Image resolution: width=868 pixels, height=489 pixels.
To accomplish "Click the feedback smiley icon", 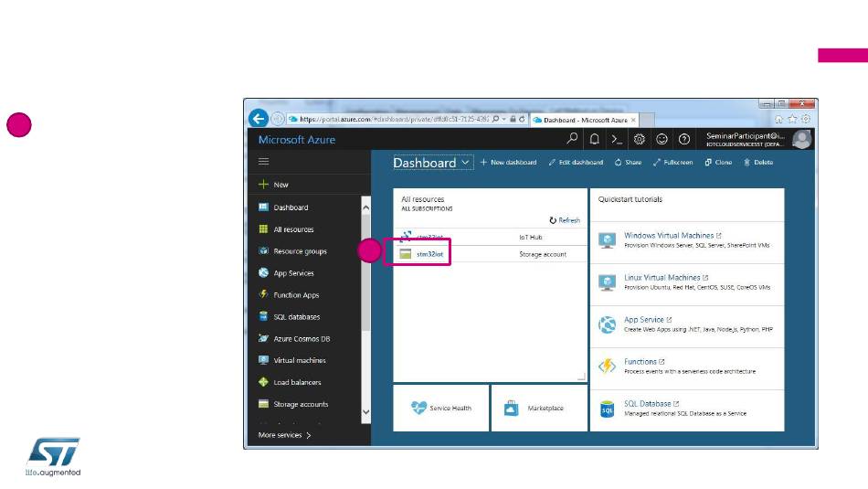I will pyautogui.click(x=662, y=140).
